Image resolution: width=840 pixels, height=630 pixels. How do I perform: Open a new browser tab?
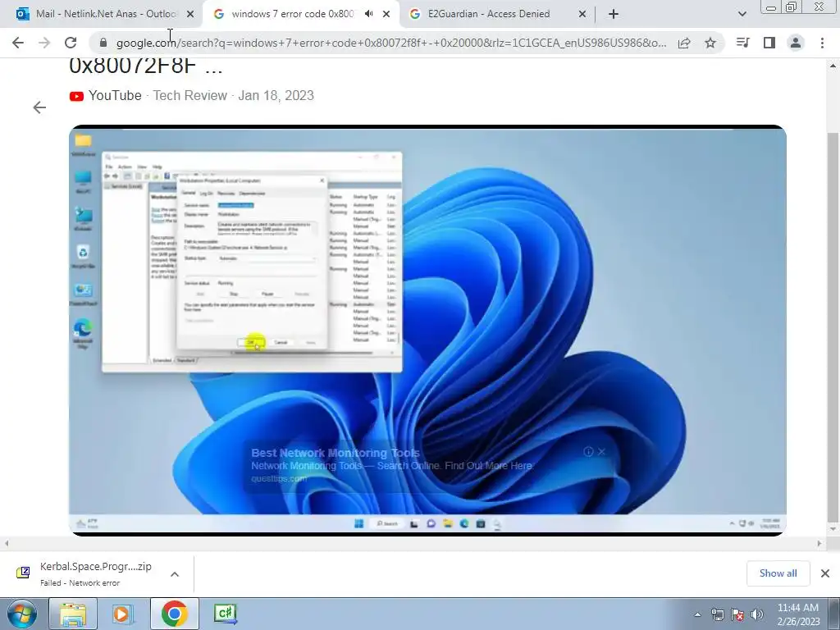click(x=614, y=14)
